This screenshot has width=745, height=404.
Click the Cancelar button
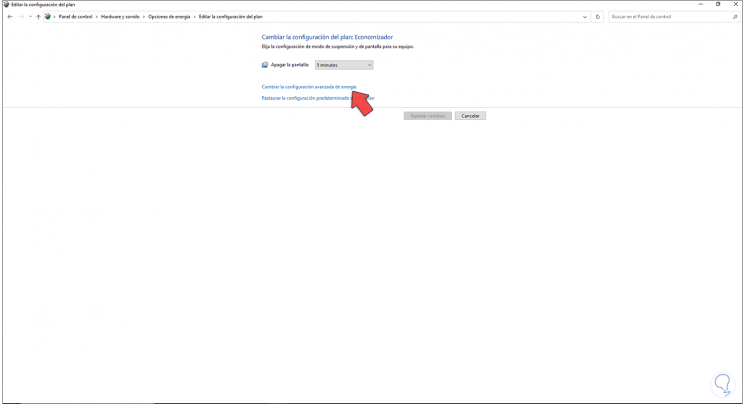[470, 116]
